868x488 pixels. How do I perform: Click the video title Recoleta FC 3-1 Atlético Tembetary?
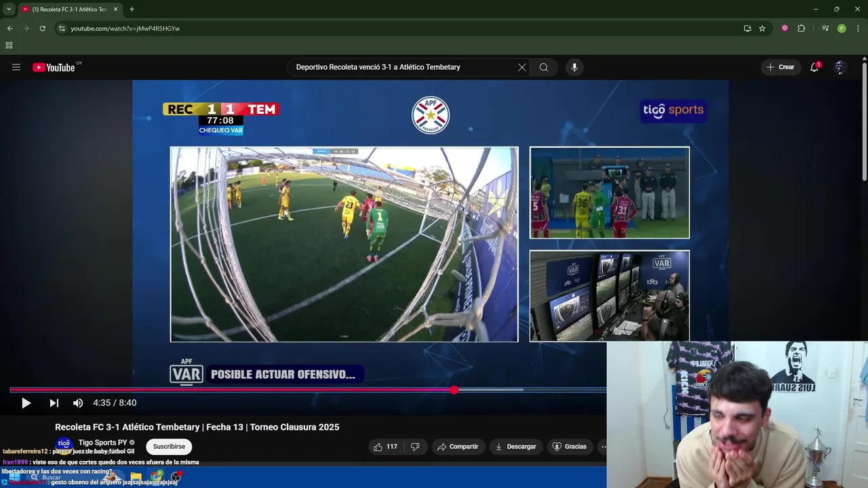(x=197, y=427)
